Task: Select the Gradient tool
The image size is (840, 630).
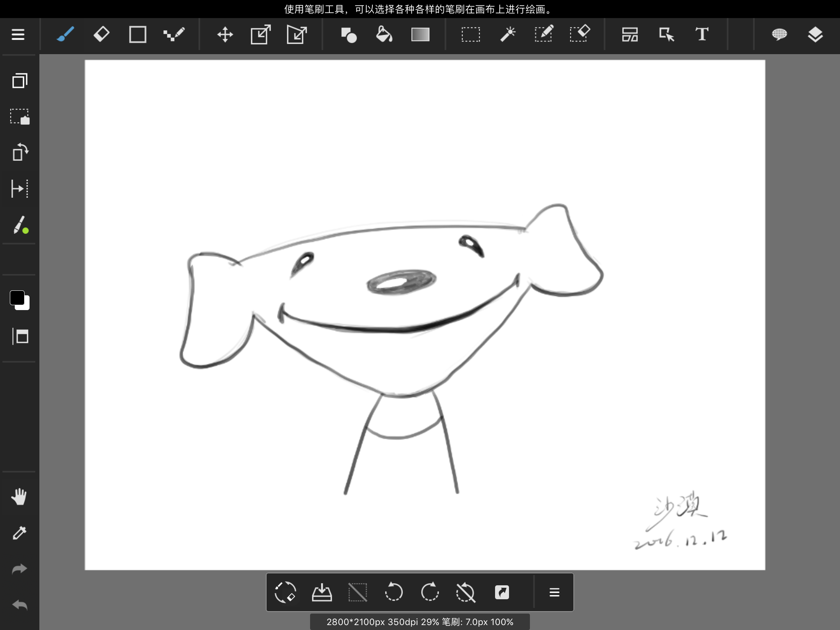Action: [x=420, y=34]
